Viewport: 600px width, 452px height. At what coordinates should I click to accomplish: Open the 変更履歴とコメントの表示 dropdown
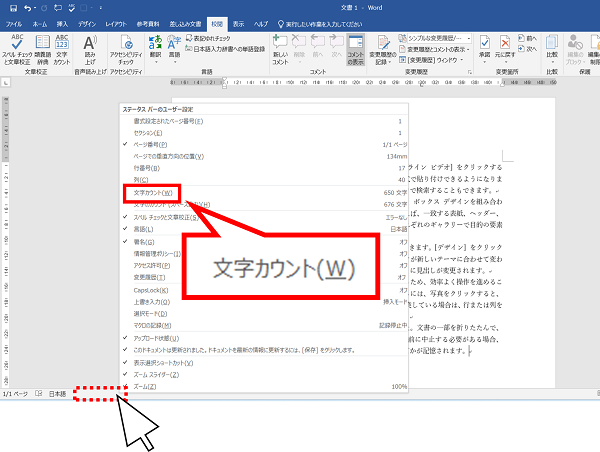point(434,49)
